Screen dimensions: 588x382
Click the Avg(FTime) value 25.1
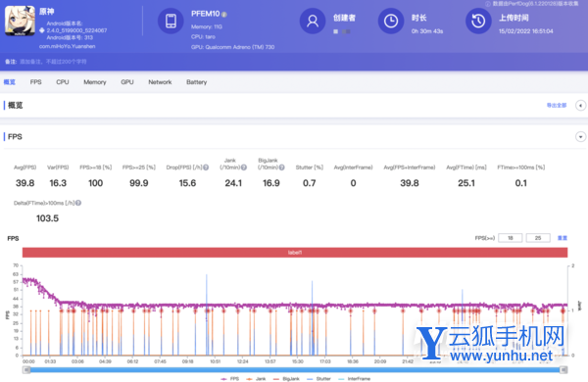[466, 183]
